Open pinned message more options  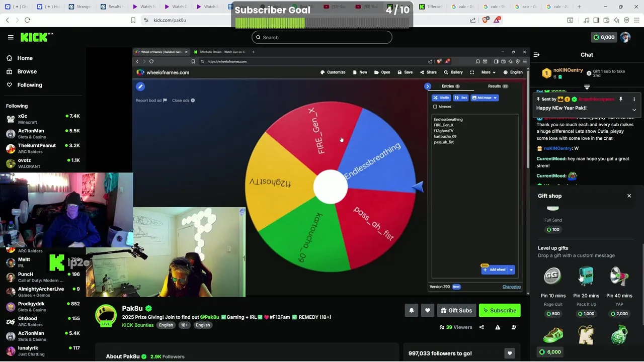tap(634, 99)
